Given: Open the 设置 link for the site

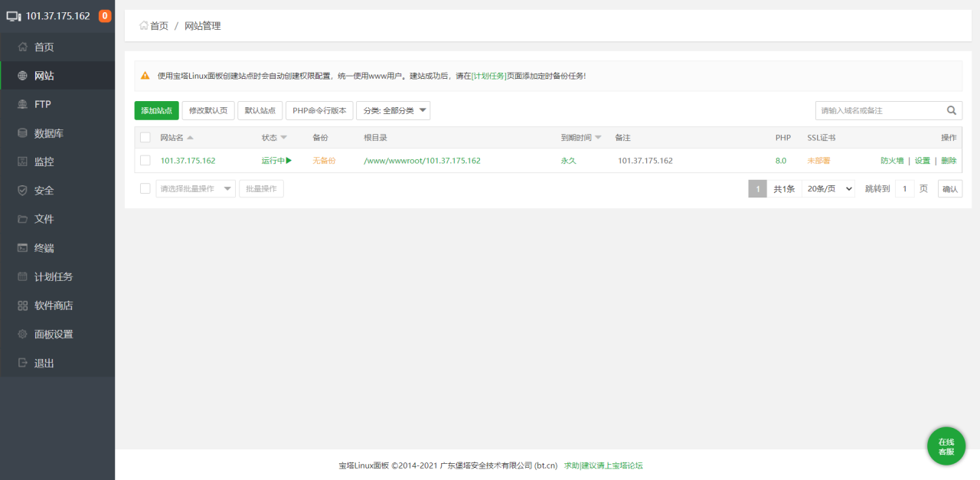Looking at the screenshot, I should coord(923,161).
